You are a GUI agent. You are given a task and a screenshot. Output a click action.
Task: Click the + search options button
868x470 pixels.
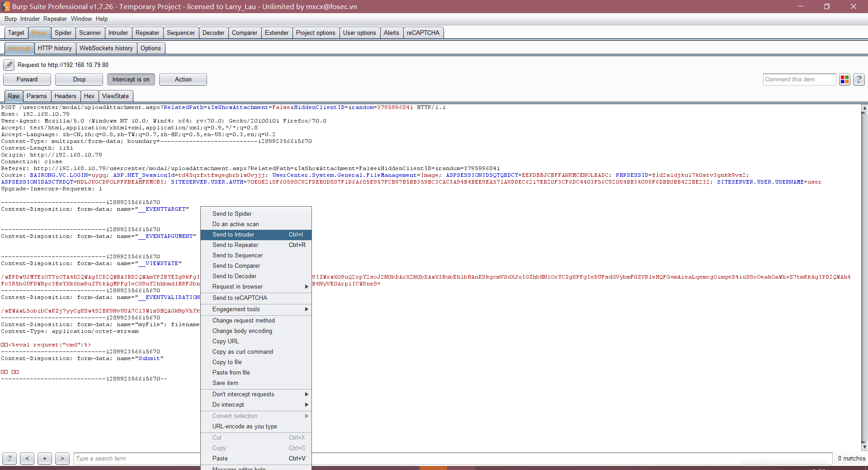click(x=45, y=458)
